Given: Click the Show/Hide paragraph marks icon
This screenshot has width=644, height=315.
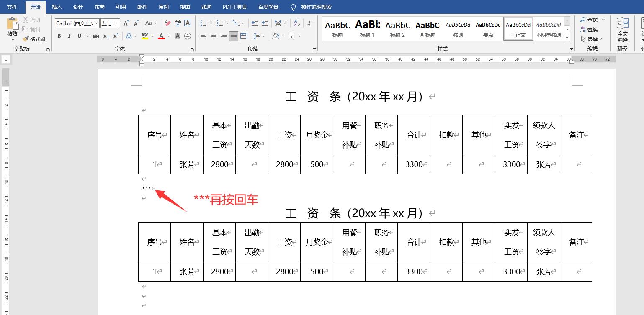Looking at the screenshot, I should coord(309,23).
